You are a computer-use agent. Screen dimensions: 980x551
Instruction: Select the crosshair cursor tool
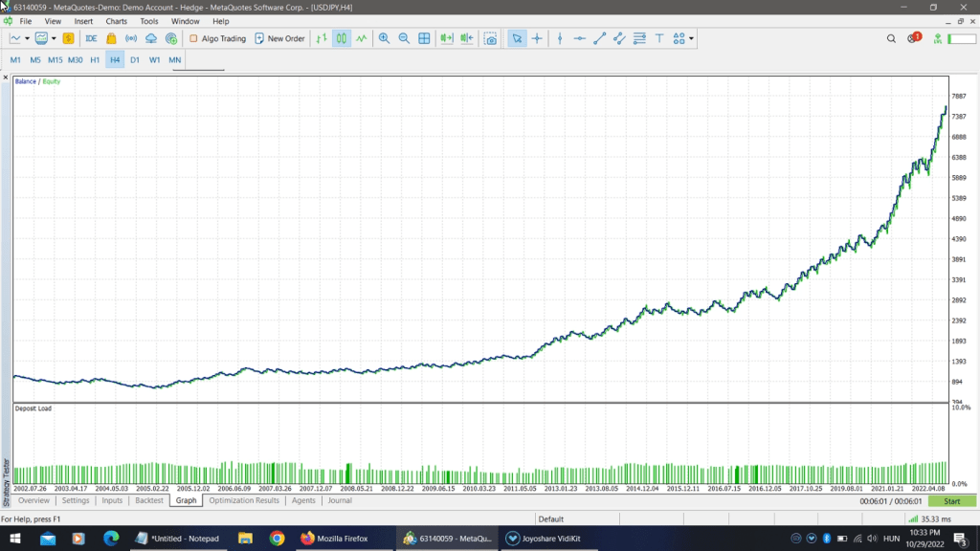click(x=537, y=39)
